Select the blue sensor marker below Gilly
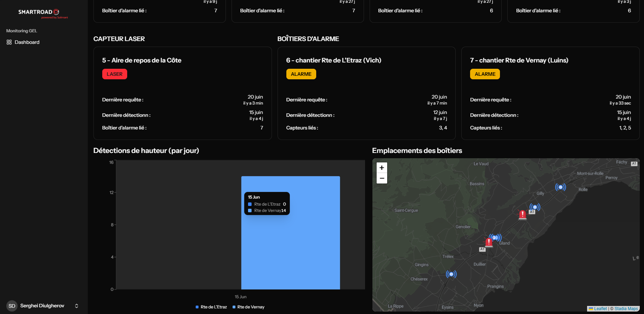644x314 pixels. 535,207
